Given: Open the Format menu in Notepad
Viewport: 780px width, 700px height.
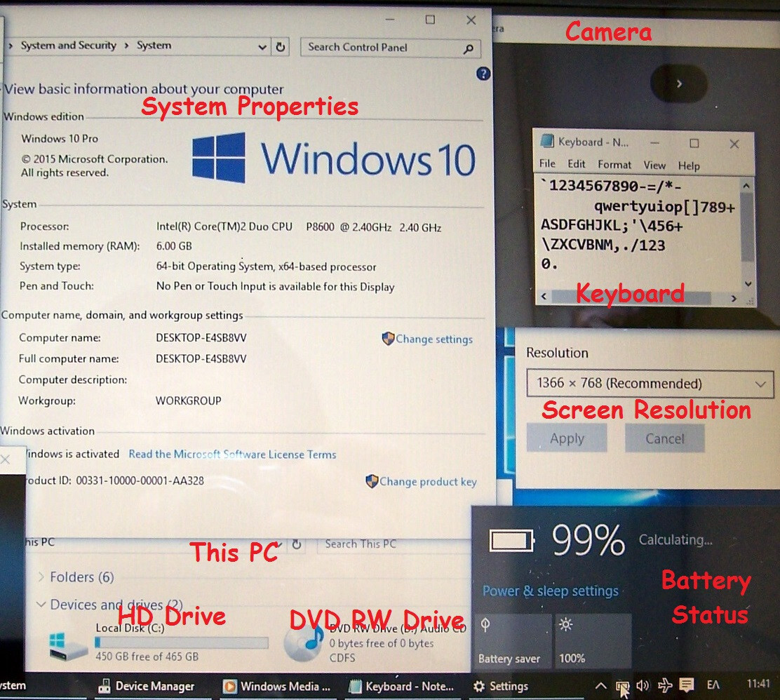Looking at the screenshot, I should click(614, 165).
